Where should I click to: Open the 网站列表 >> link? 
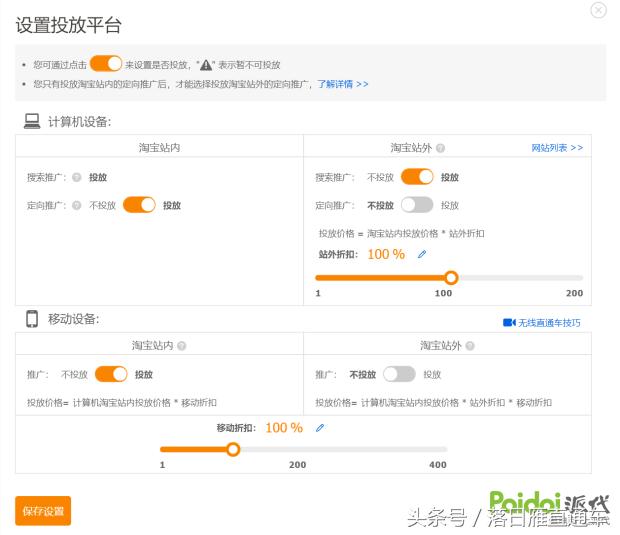(557, 148)
